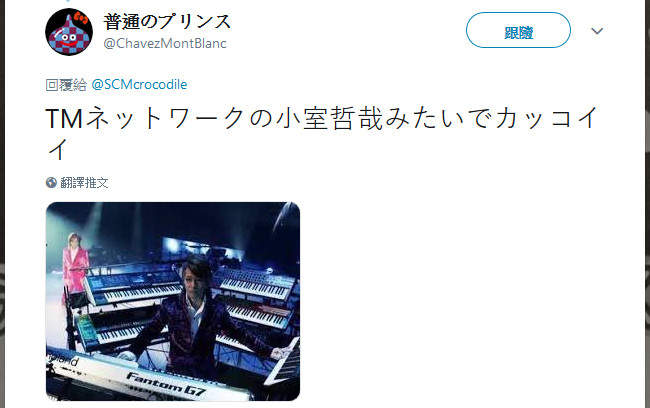Click the tweet text about TMネットワーク
The height and width of the screenshot is (408, 650).
coord(322,133)
